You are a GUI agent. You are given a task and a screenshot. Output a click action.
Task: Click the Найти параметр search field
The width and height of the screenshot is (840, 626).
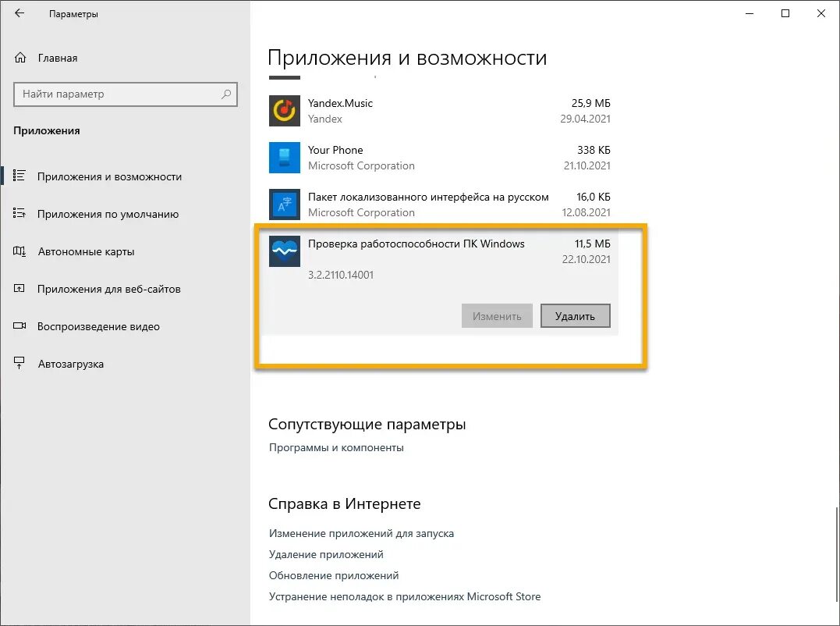coord(125,94)
